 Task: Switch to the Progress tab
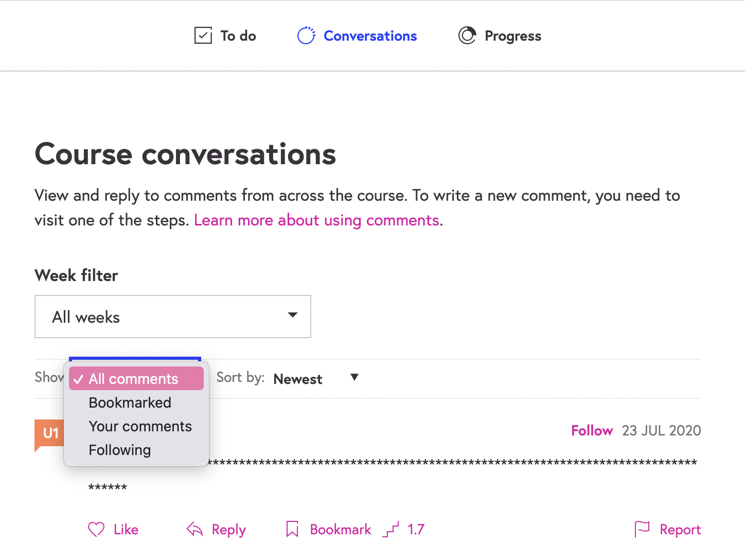[512, 36]
